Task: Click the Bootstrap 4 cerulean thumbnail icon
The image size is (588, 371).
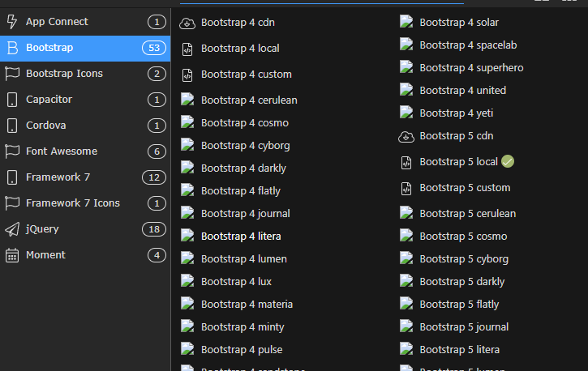Action: pyautogui.click(x=187, y=99)
